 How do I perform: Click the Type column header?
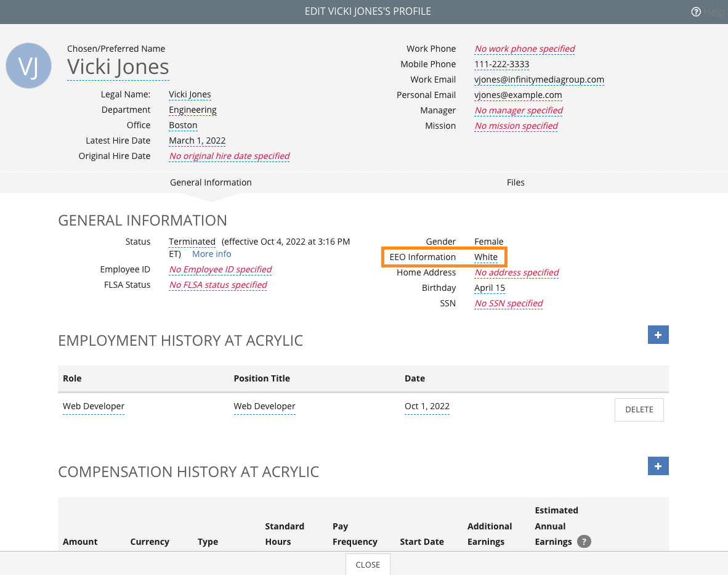click(x=208, y=542)
